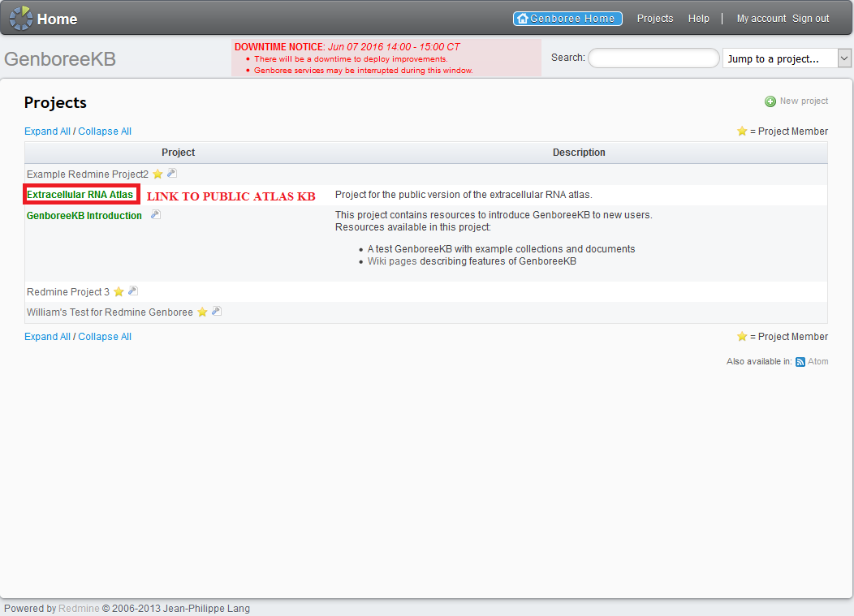Click the Atom feed icon

pos(800,362)
